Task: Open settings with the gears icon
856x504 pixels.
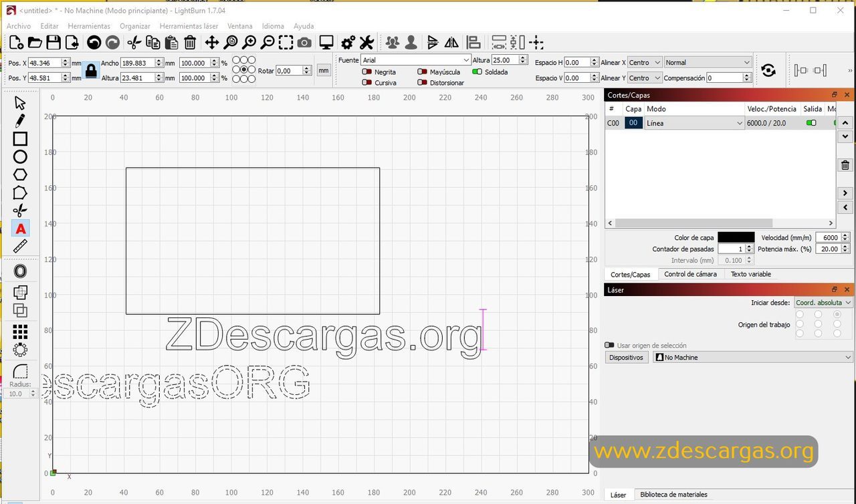Action: pyautogui.click(x=348, y=43)
